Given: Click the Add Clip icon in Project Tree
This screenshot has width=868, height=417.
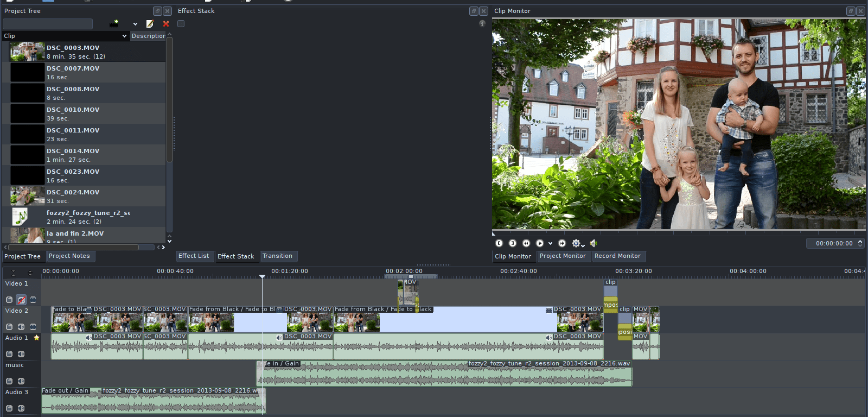Looking at the screenshot, I should click(x=114, y=24).
